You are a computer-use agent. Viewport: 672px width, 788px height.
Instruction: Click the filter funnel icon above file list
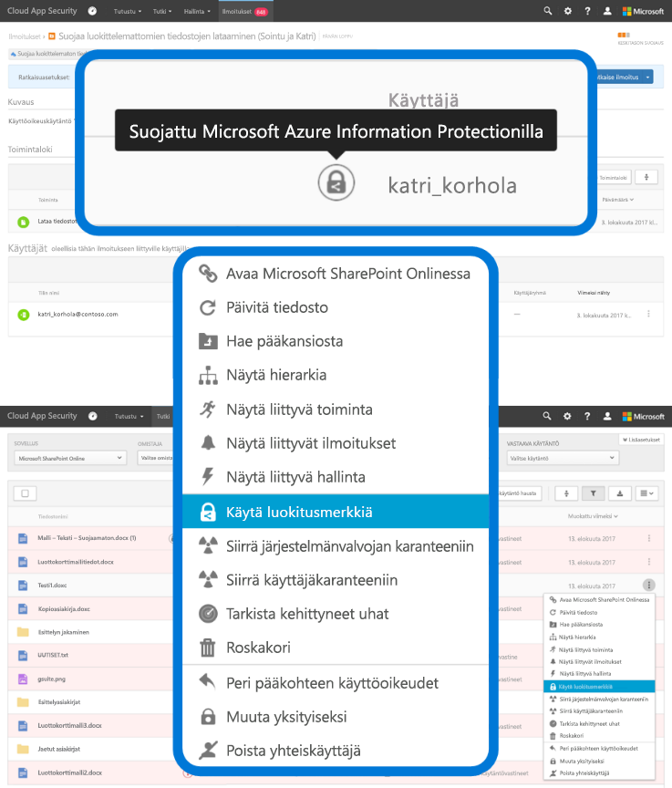[593, 493]
